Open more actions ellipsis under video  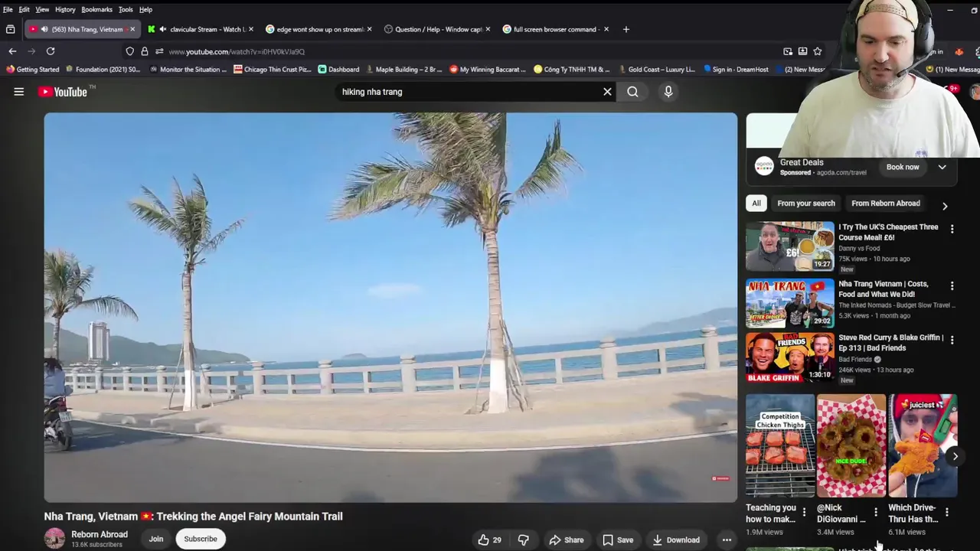pos(727,540)
